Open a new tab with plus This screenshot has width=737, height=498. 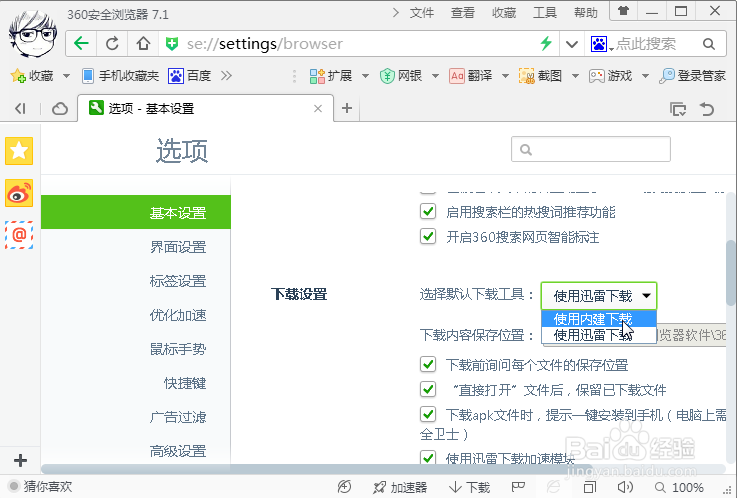coord(347,108)
